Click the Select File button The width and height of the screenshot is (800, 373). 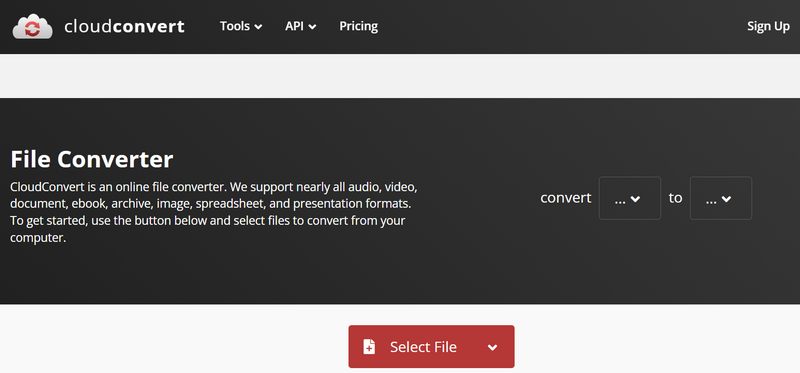pyautogui.click(x=431, y=346)
